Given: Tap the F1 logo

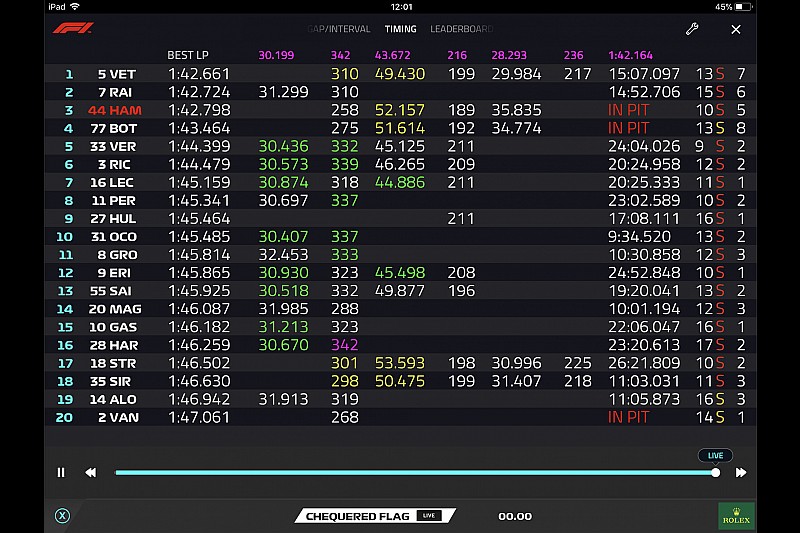Looking at the screenshot, I should [x=73, y=28].
